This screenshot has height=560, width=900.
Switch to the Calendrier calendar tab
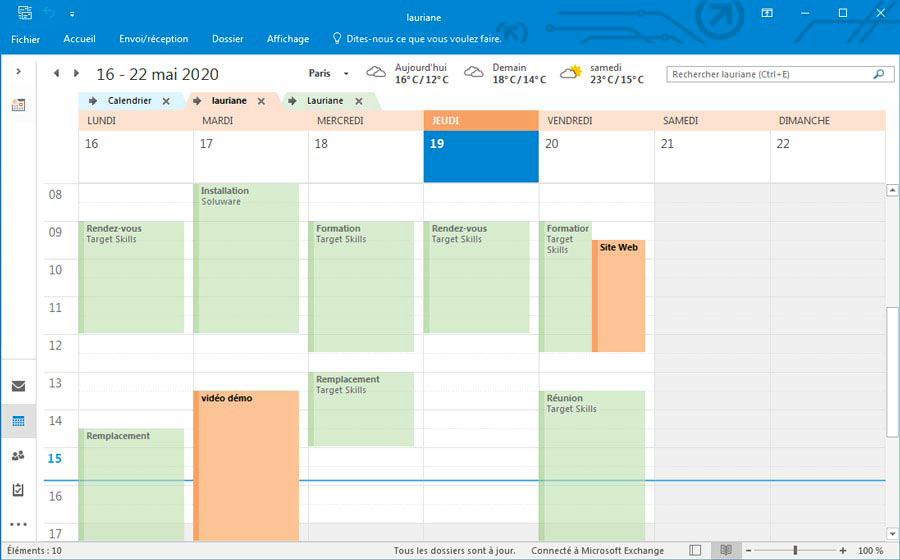coord(129,100)
